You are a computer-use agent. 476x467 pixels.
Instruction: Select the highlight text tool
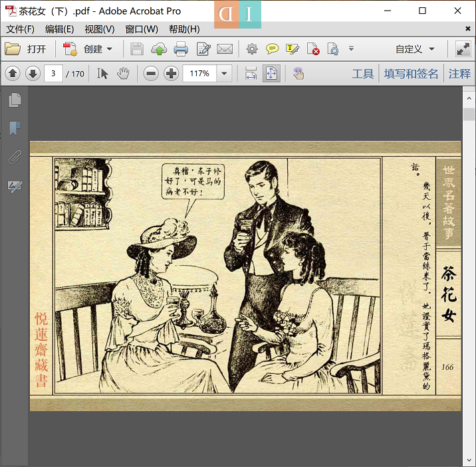click(293, 48)
